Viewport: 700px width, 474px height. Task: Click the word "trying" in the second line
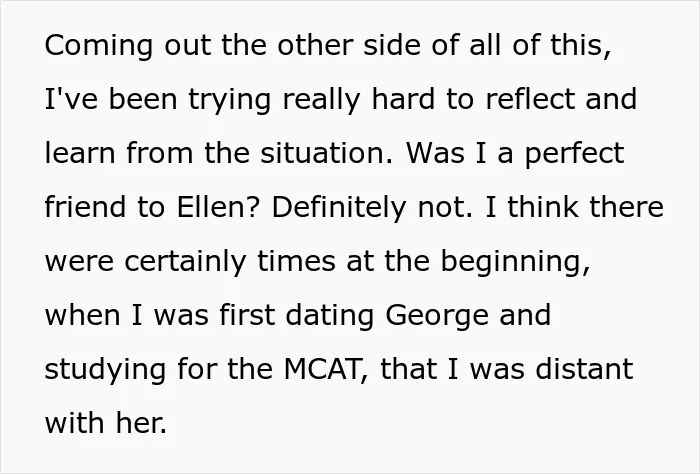click(229, 100)
